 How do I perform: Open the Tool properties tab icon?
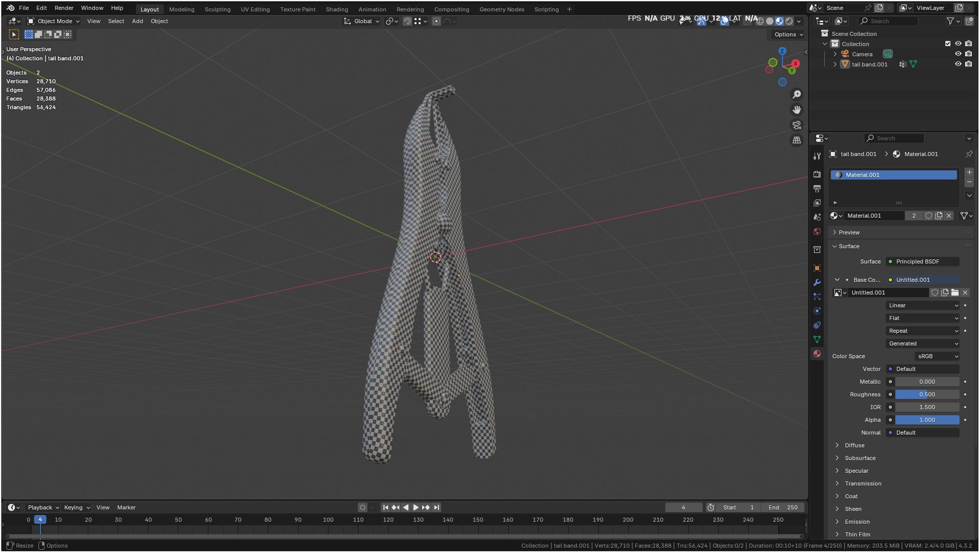tap(817, 156)
